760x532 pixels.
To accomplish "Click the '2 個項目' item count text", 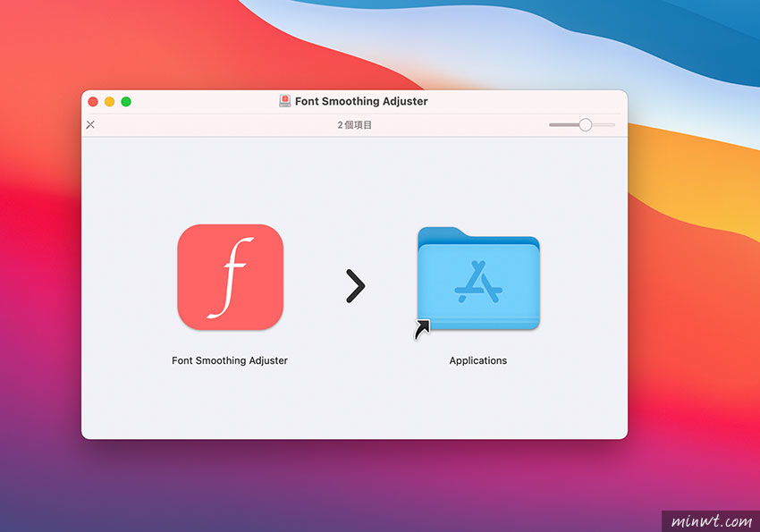I will 354,125.
